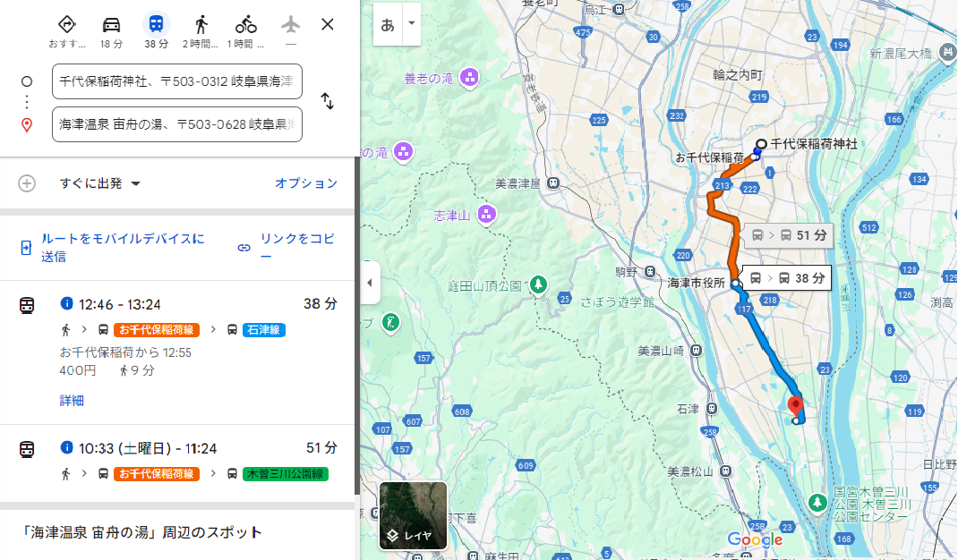Open the info icon beside 10:33 (土曜日)
Image resolution: width=958 pixels, height=560 pixels.
pos(66,447)
